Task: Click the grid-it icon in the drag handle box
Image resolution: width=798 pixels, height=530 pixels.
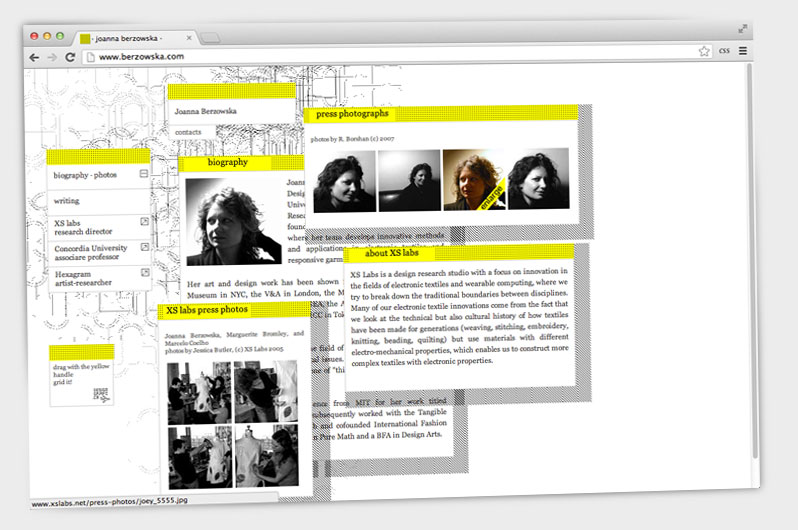Action: 99,394
